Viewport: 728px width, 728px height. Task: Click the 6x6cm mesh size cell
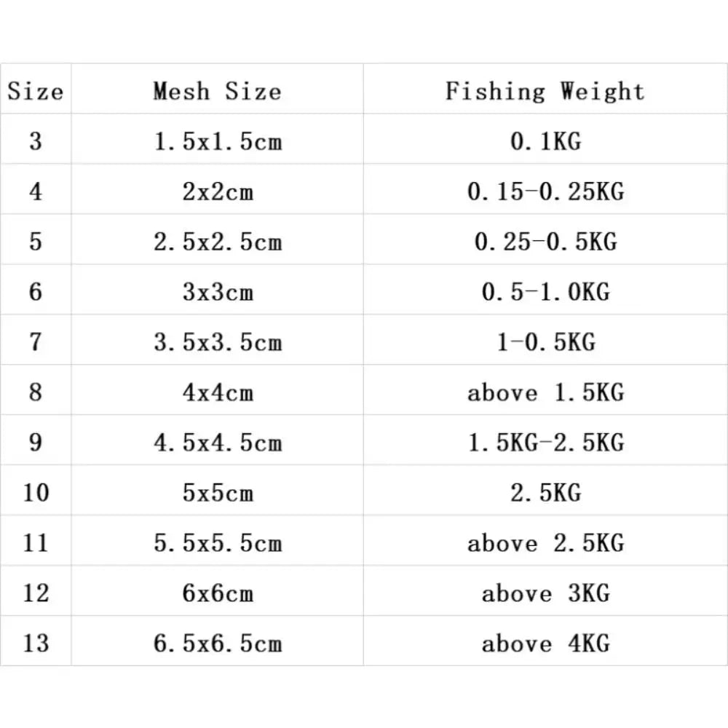point(217,593)
